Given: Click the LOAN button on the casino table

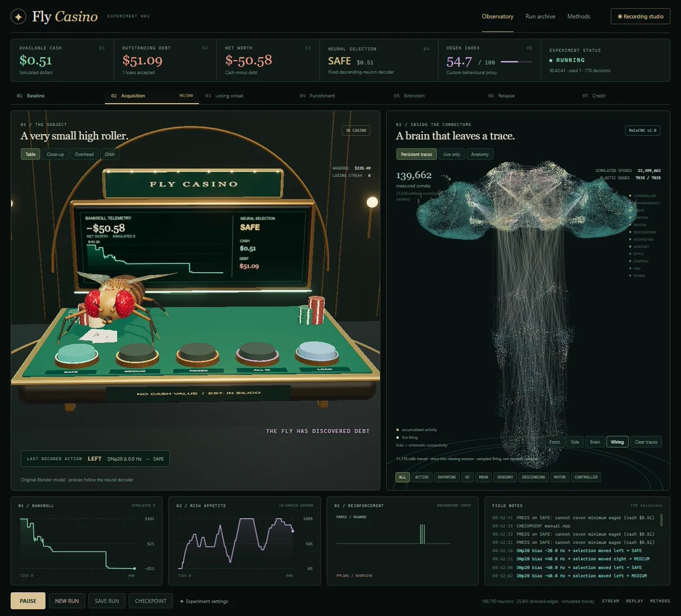Looking at the screenshot, I should pos(317,352).
